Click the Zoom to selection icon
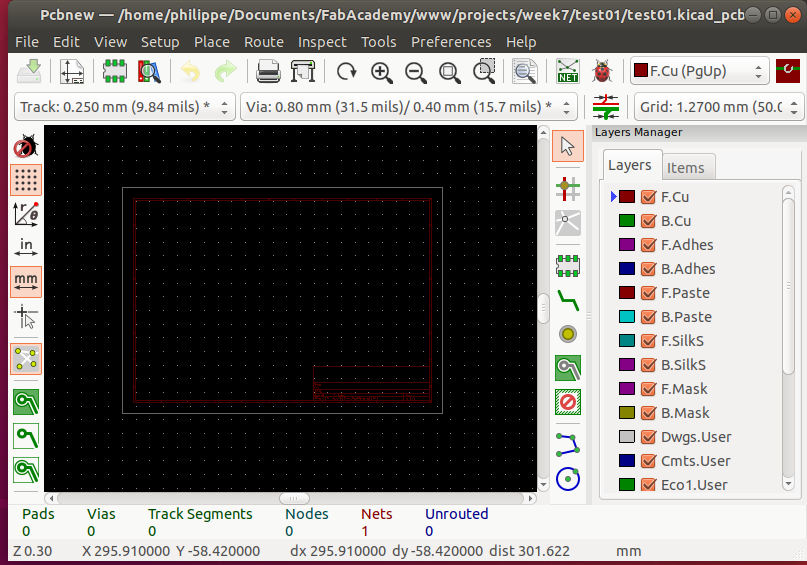807x565 pixels. (x=484, y=71)
